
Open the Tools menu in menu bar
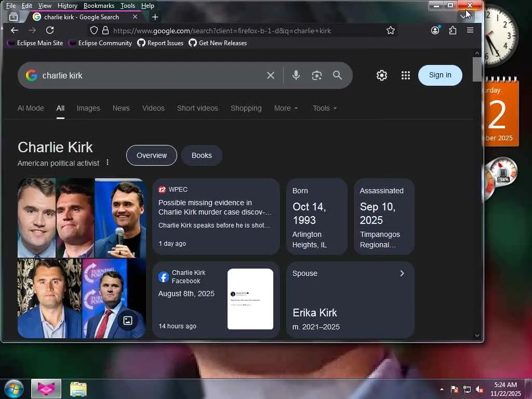click(x=128, y=5)
